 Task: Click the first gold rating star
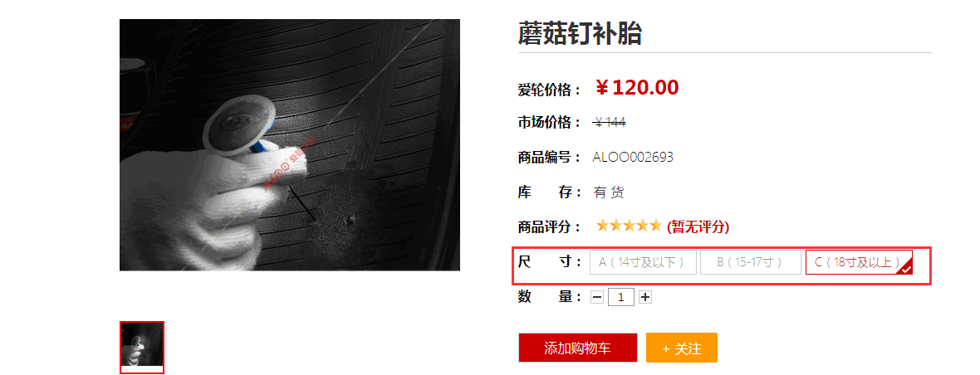coord(602,226)
